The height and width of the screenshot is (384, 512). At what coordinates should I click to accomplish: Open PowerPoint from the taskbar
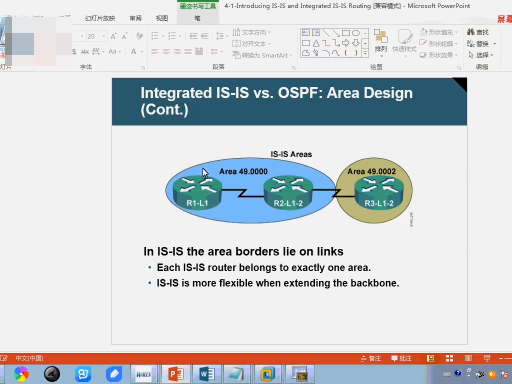[176, 374]
